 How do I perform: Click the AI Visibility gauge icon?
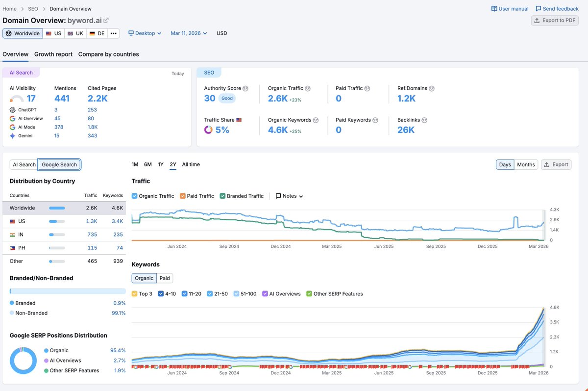(17, 99)
